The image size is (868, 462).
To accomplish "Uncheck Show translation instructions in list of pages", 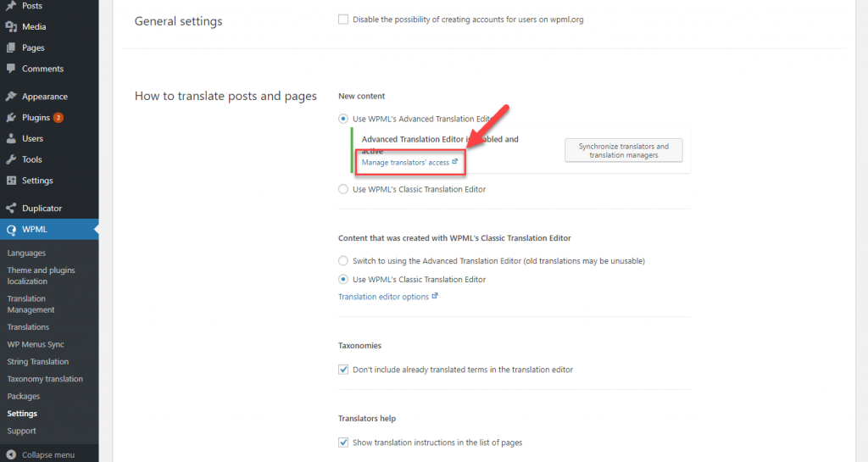I will coord(343,443).
